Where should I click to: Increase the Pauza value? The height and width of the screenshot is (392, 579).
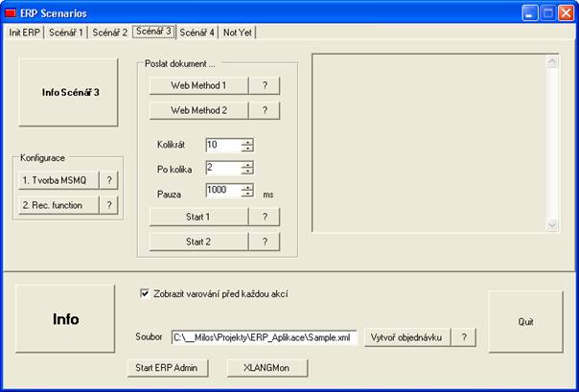coord(247,188)
